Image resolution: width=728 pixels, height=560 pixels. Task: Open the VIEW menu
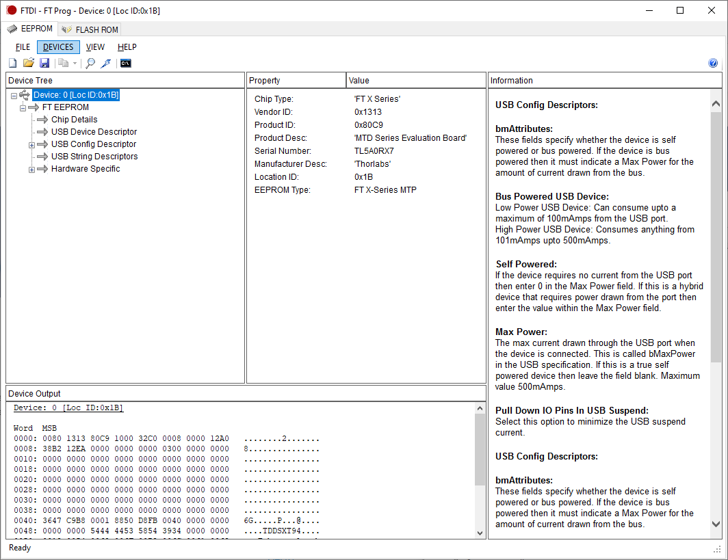click(95, 47)
